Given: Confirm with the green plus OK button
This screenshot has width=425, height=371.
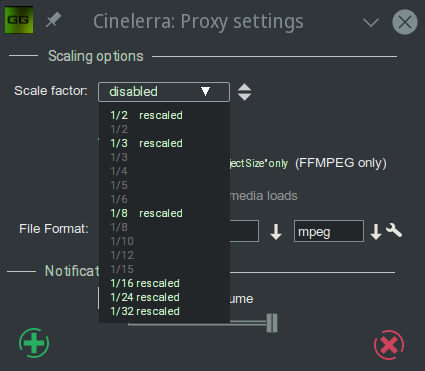Looking at the screenshot, I should tap(34, 343).
